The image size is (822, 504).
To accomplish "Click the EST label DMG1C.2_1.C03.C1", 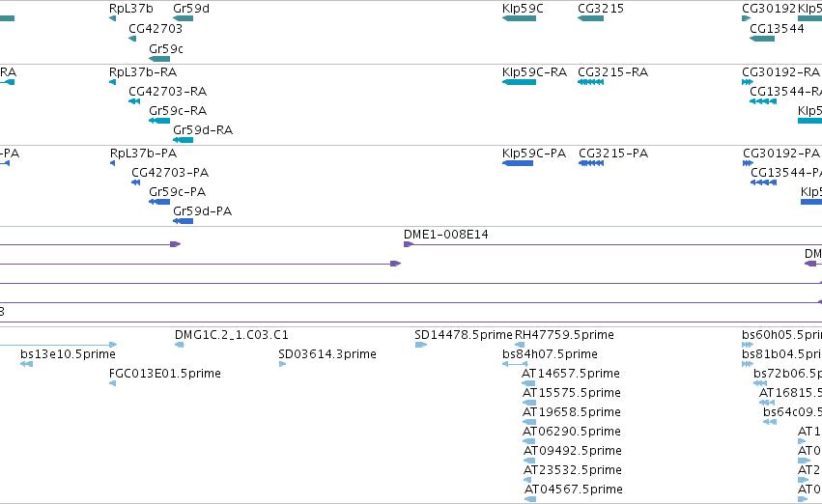I will 231,335.
